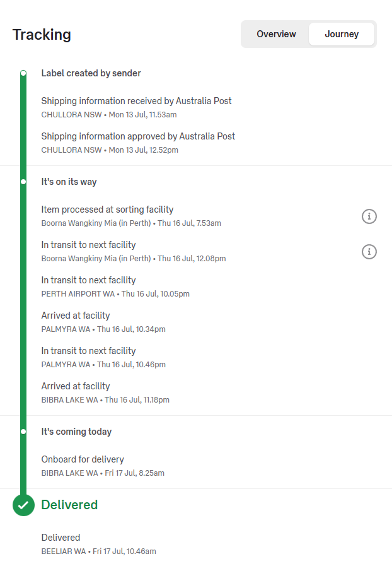Click the Label created timeline marker

pos(23,73)
